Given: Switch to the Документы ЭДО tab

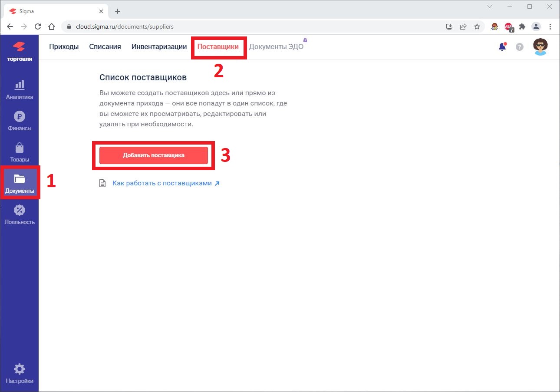Looking at the screenshot, I should point(277,46).
